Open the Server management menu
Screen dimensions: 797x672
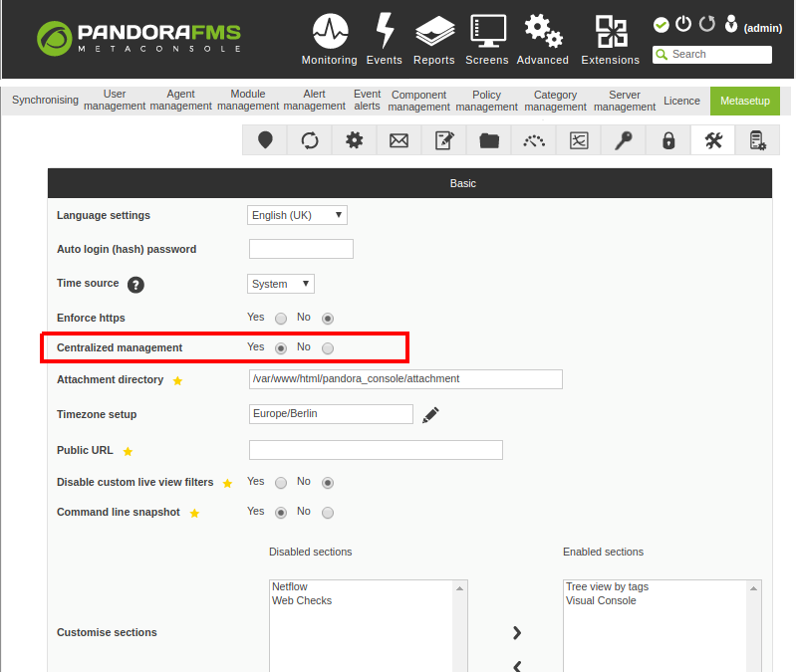tap(625, 102)
